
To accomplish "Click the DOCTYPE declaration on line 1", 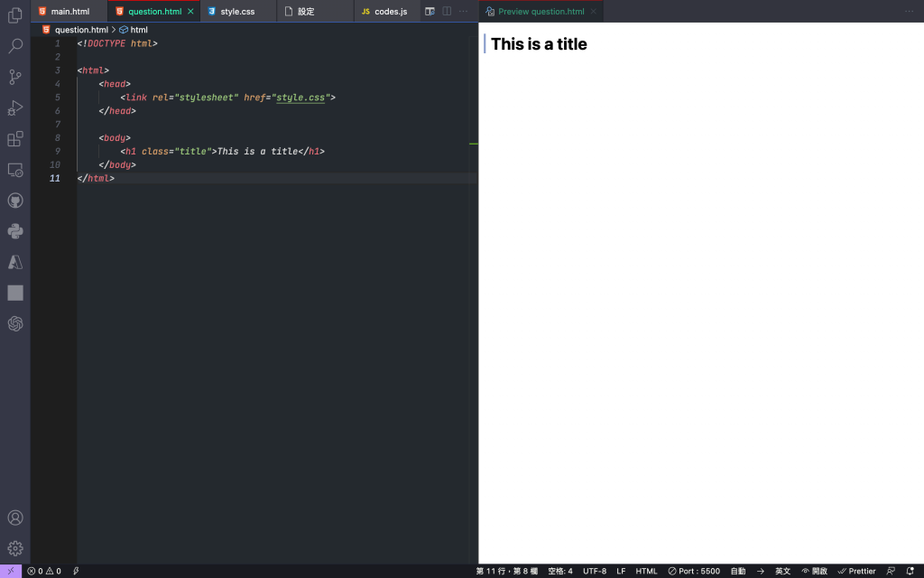I will coord(117,43).
